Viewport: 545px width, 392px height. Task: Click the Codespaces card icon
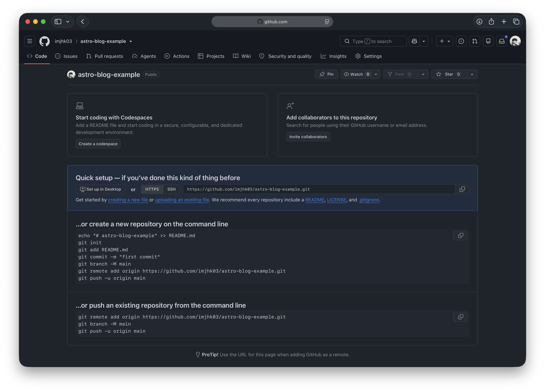[80, 106]
